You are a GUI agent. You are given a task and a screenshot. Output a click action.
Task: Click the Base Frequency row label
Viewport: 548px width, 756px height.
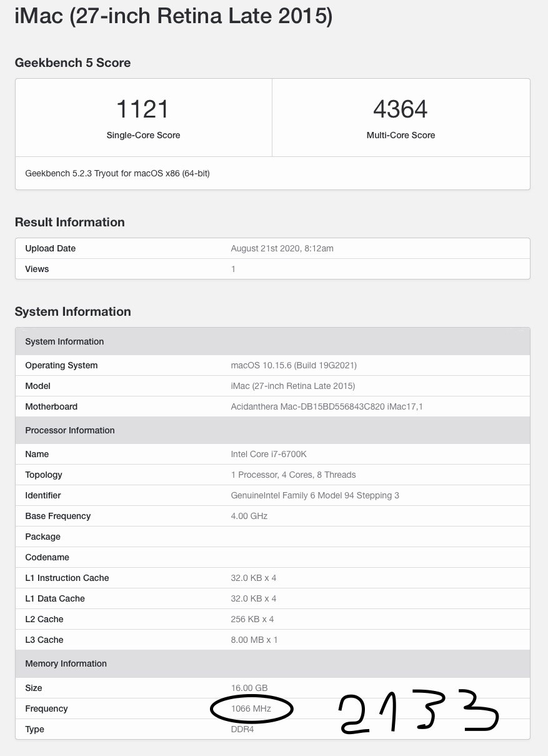57,516
